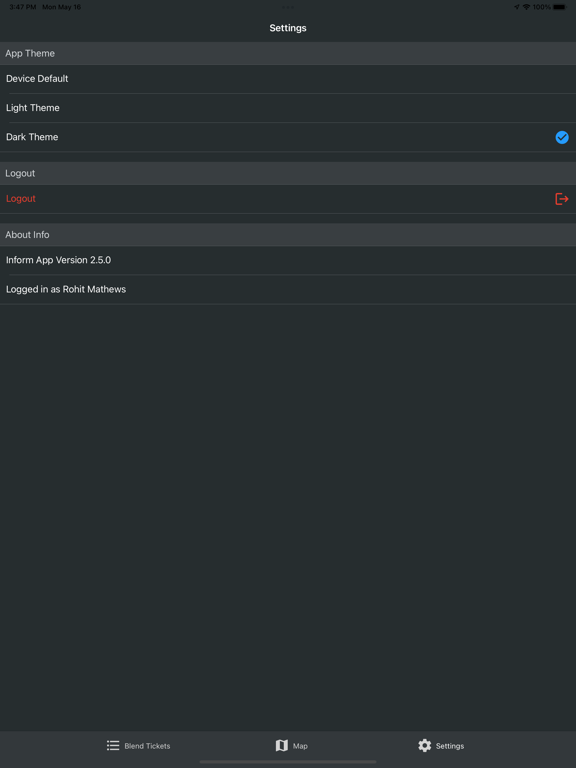576x768 pixels.
Task: Select the Dark Theme row
Action: tap(288, 137)
